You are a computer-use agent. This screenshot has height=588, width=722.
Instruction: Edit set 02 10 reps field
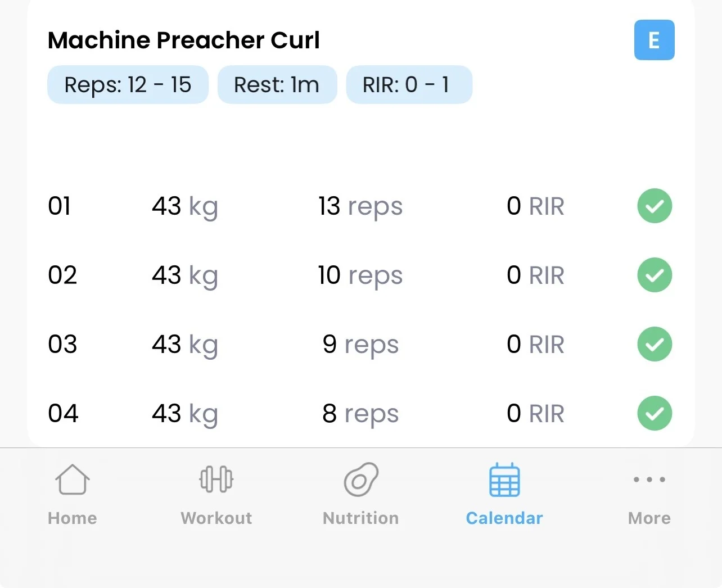(x=360, y=275)
